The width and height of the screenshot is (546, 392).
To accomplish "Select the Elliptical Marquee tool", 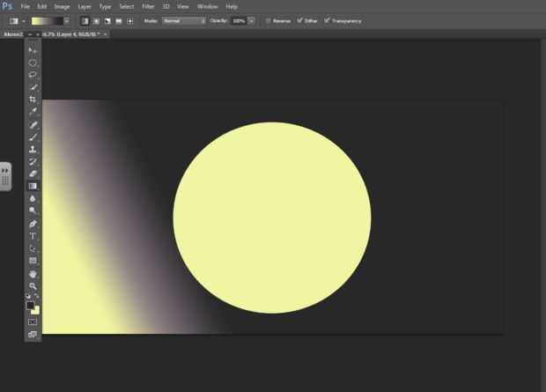I will click(x=33, y=63).
